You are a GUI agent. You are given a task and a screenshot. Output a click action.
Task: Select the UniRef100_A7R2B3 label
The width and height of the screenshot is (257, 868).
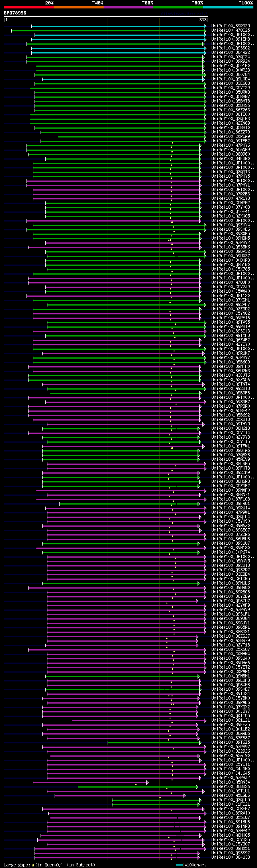(x=230, y=194)
